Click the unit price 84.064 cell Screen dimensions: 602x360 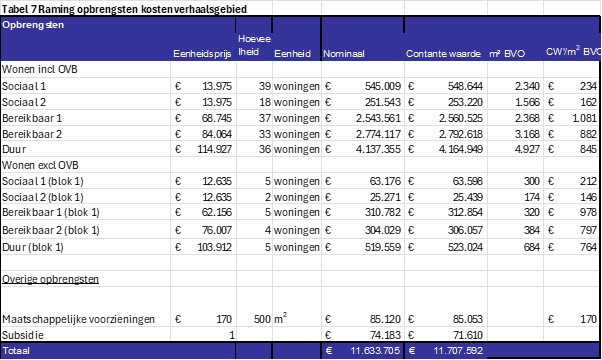[217, 134]
